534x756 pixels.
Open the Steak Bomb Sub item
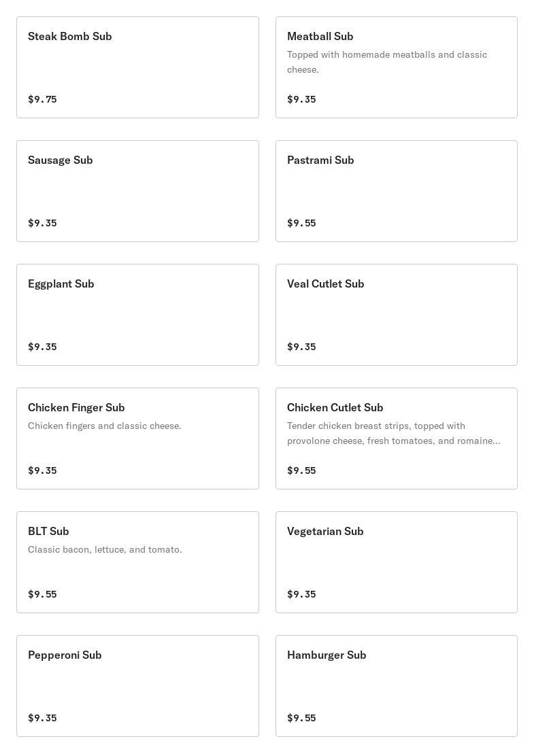pyautogui.click(x=137, y=67)
